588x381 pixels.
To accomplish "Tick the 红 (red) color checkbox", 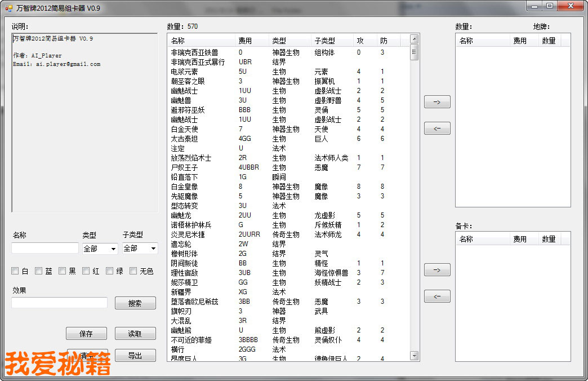I will pos(86,271).
